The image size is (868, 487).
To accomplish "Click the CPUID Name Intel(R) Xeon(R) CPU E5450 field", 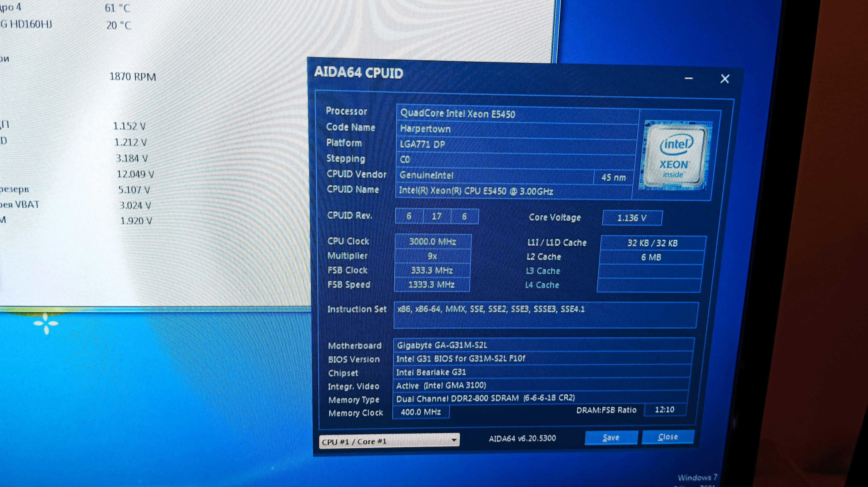I will pyautogui.click(x=514, y=191).
